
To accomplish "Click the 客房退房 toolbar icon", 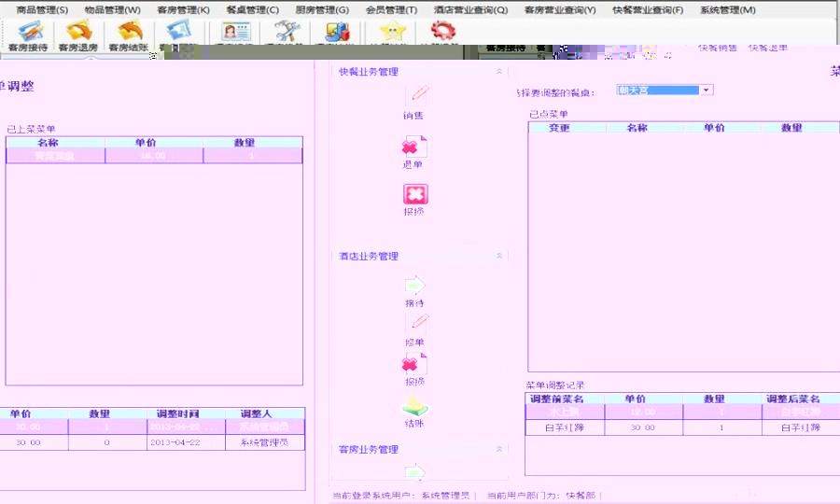I will coord(77,34).
